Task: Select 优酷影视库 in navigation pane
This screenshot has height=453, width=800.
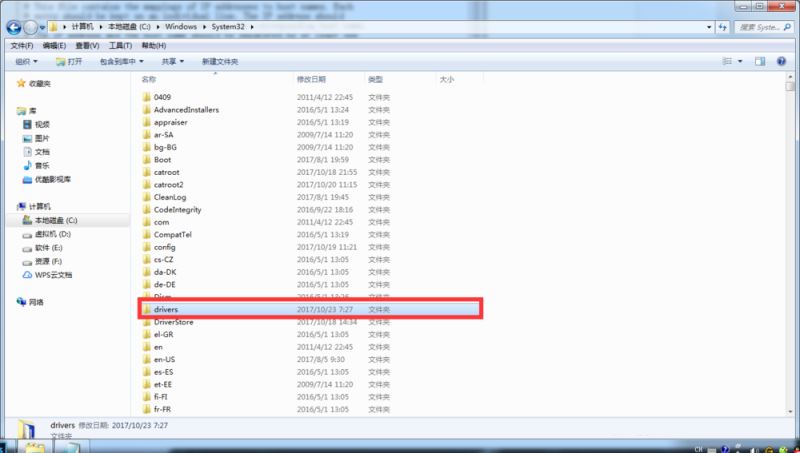Action: (x=53, y=180)
